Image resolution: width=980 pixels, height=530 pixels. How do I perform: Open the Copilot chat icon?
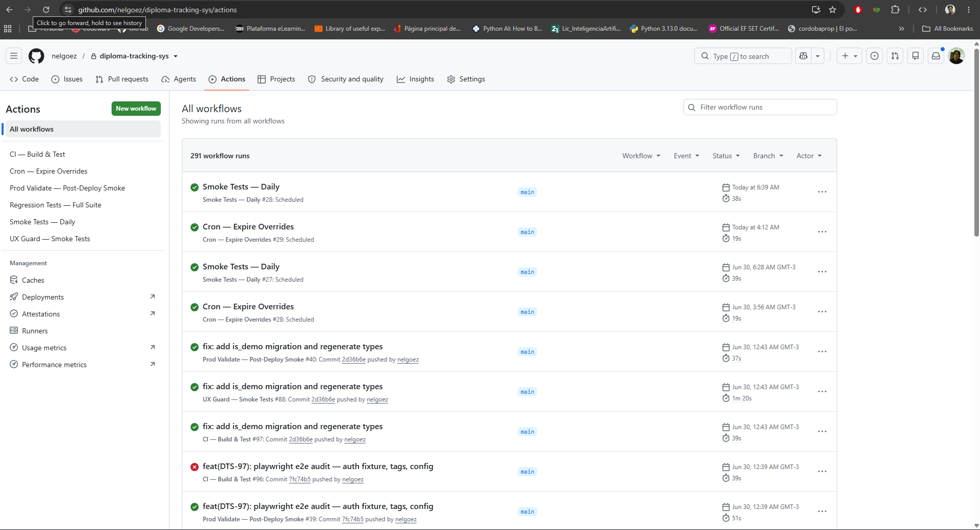click(x=803, y=56)
